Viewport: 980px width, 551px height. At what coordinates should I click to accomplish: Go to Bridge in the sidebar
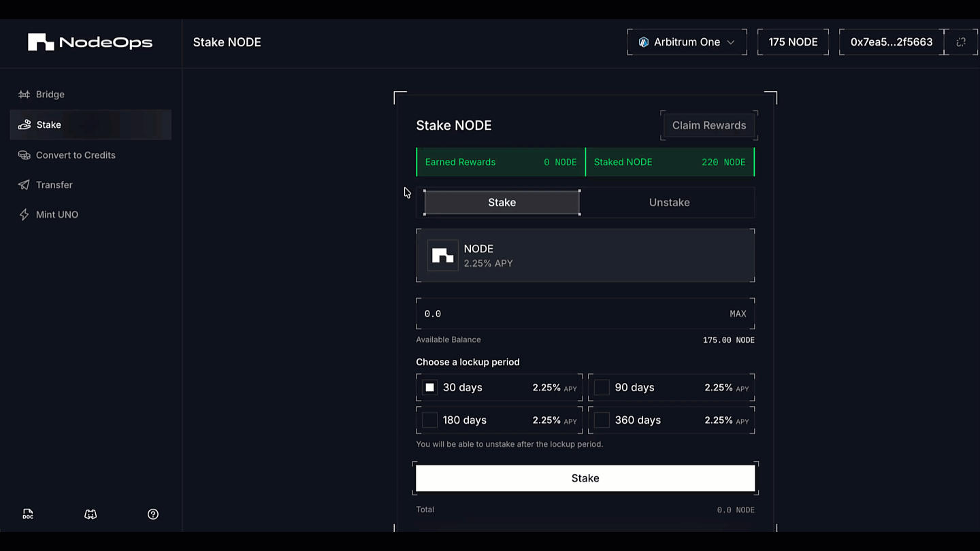(x=91, y=95)
